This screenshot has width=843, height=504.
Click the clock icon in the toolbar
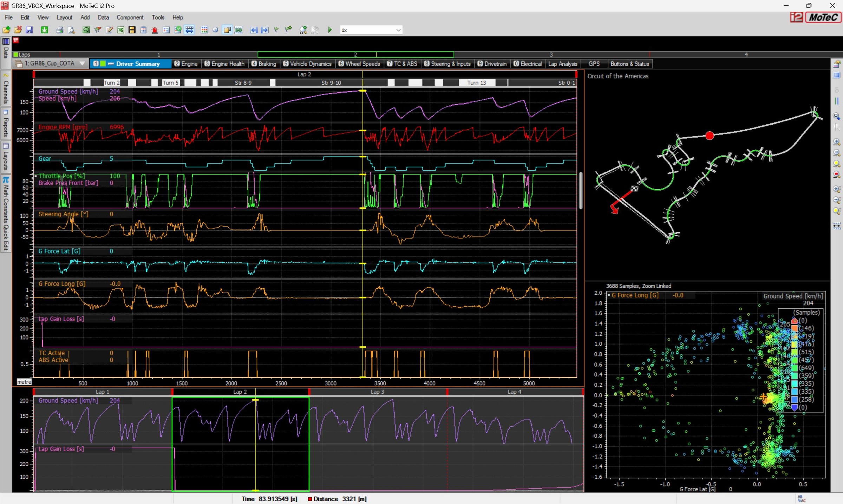(216, 30)
